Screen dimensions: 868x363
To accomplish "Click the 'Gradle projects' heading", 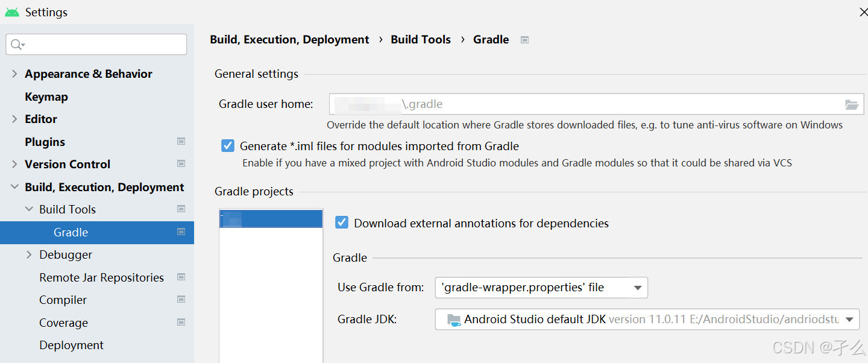I will coord(254,191).
